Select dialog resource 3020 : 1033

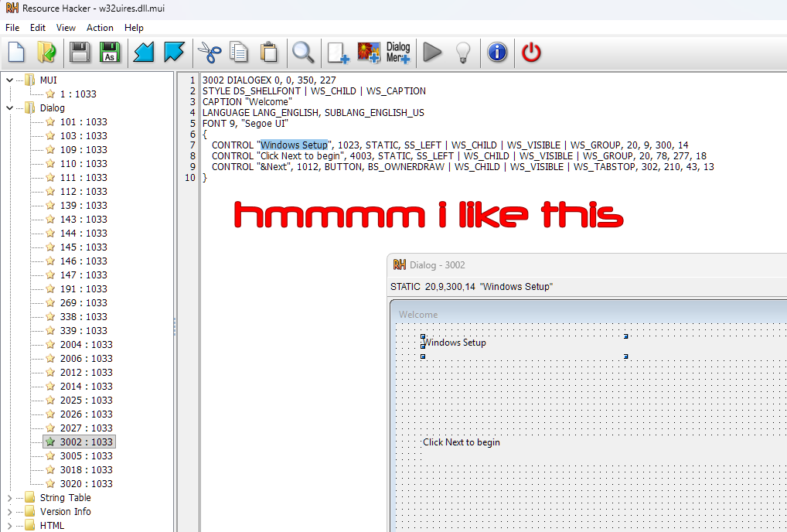click(x=86, y=484)
